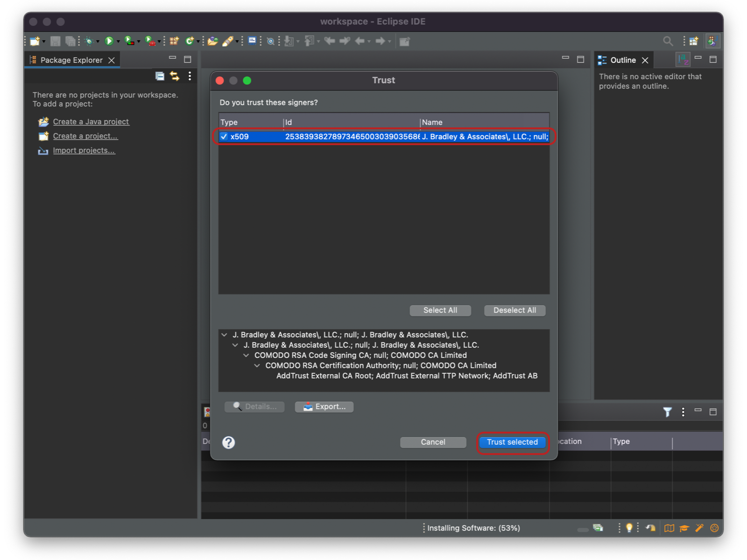This screenshot has width=747, height=560.
Task: Click the Name column header in signers table
Action: [485, 122]
